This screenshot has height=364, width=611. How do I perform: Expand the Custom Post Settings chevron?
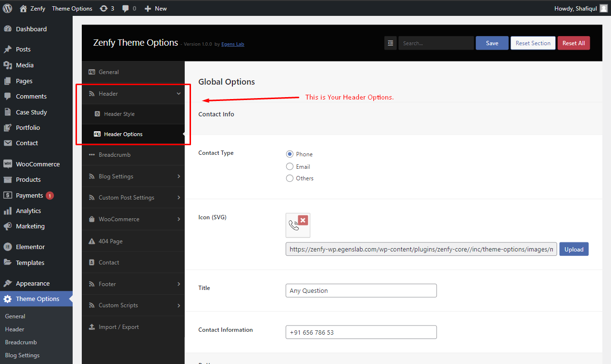click(x=178, y=198)
